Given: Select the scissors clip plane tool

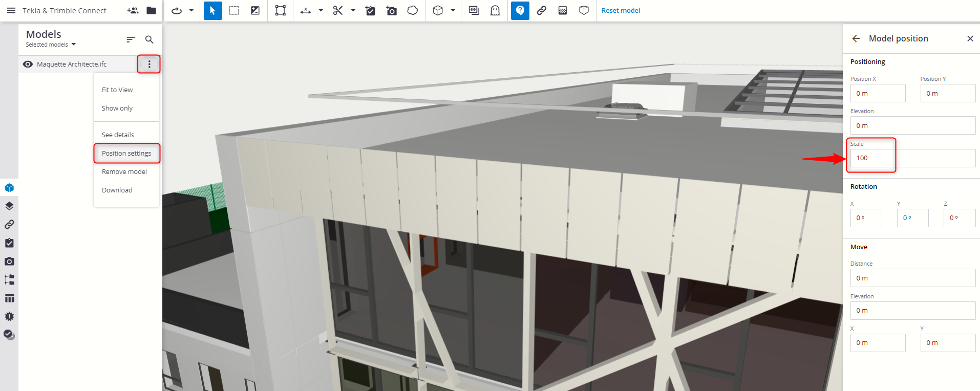Looking at the screenshot, I should coord(338,10).
